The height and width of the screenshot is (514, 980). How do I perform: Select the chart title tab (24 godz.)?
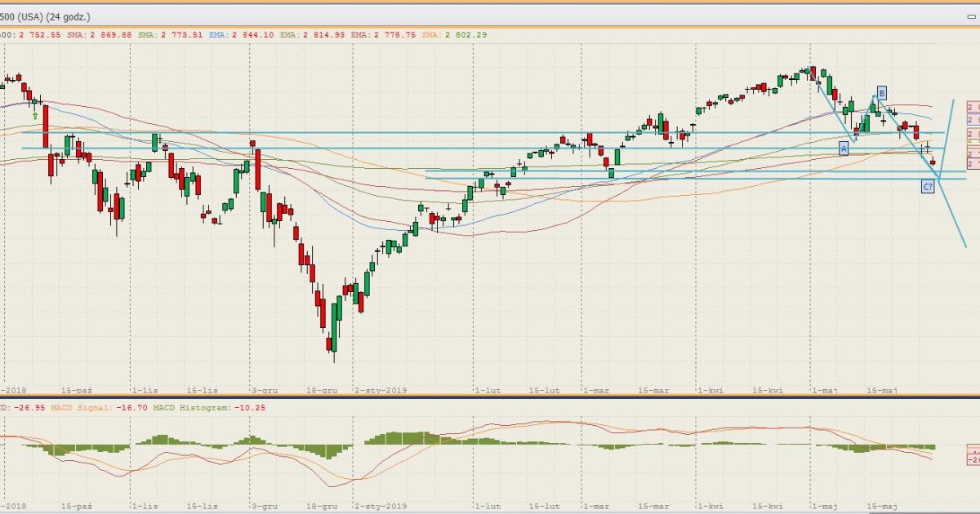point(46,16)
